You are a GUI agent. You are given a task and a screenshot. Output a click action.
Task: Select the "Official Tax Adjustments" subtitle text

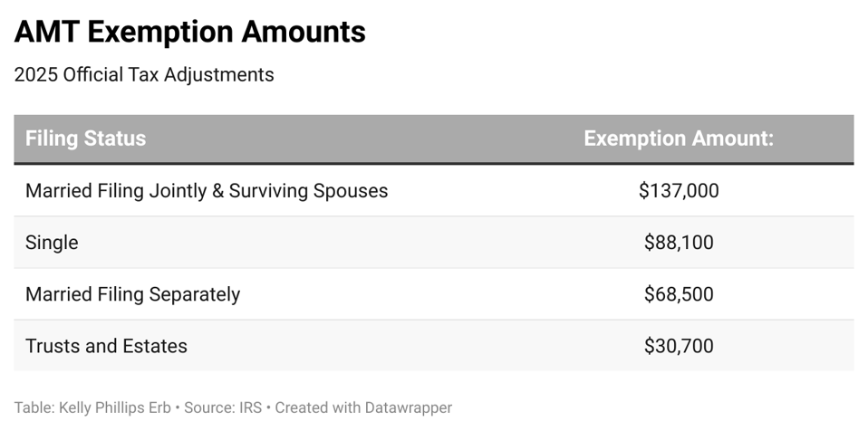click(x=169, y=75)
